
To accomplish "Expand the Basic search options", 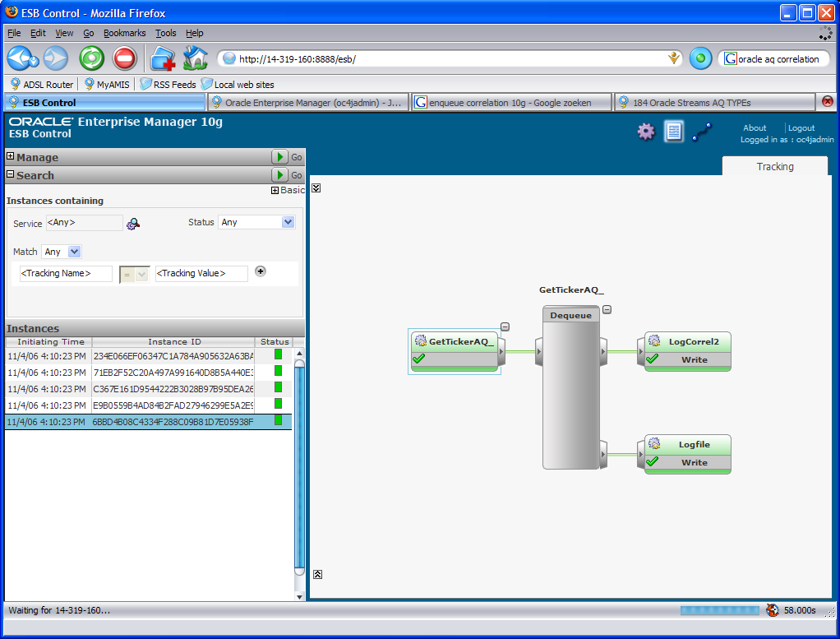I will pos(275,191).
